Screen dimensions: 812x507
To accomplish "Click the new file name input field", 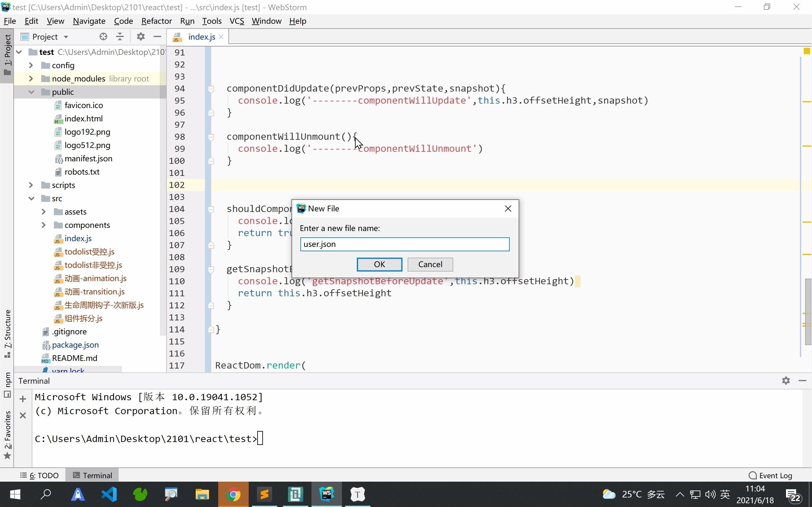I will click(404, 244).
